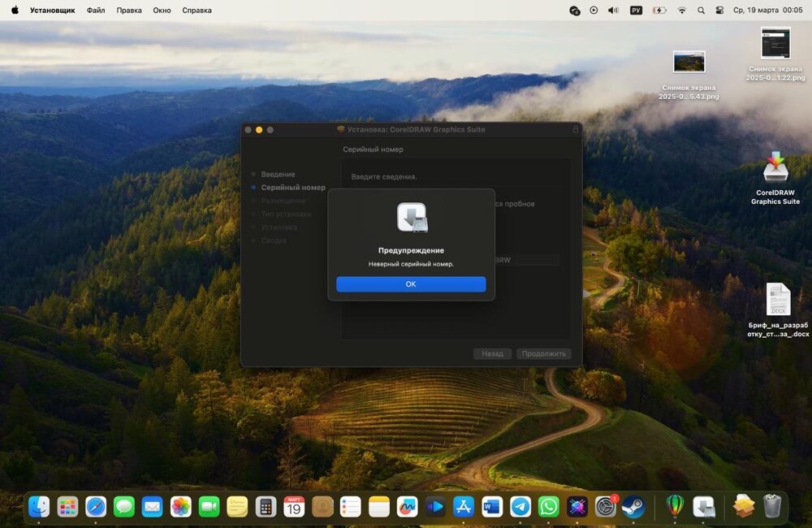Open Calculator from the Dock
Screen dimensions: 812x528
[x=266, y=507]
